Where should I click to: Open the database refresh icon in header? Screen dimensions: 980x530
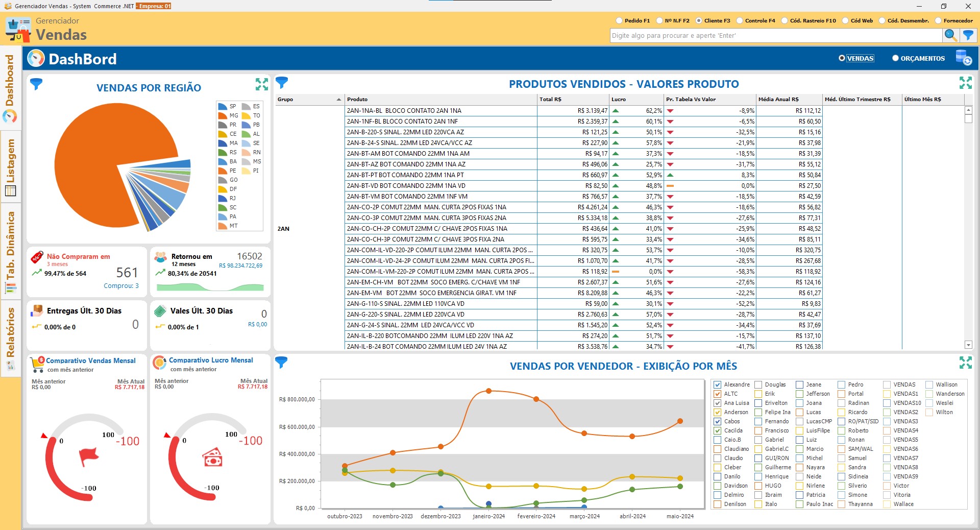tap(963, 58)
